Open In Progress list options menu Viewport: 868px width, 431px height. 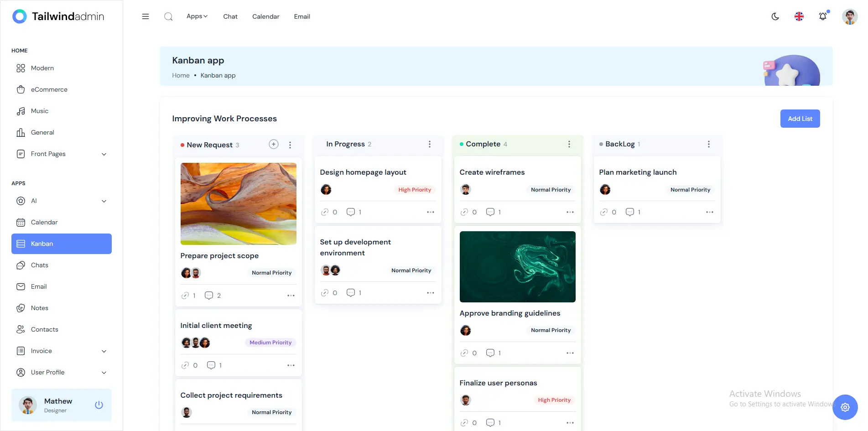430,144
